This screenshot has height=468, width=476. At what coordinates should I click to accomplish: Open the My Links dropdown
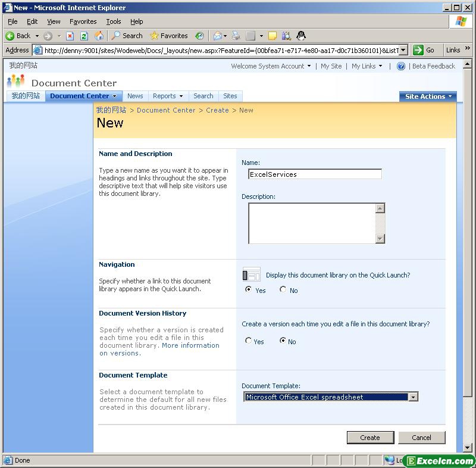click(367, 66)
